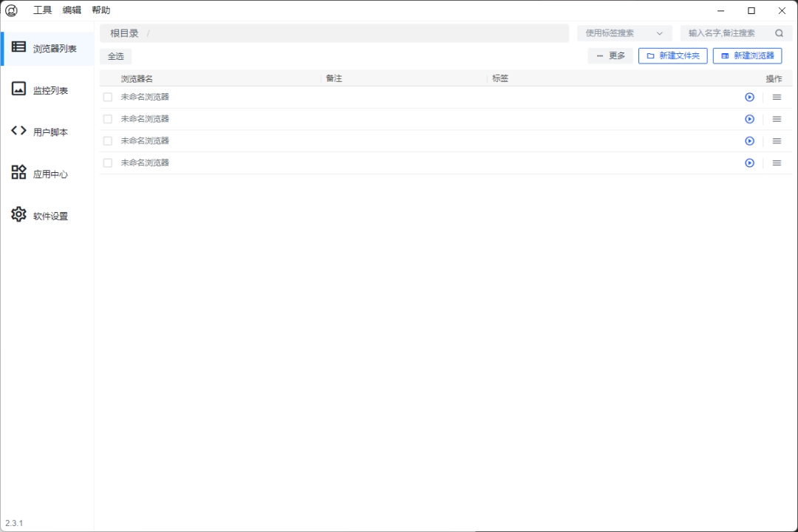Screen dimensions: 798x532
Task: Tick the checkbox on the third browser row
Action: [107, 140]
